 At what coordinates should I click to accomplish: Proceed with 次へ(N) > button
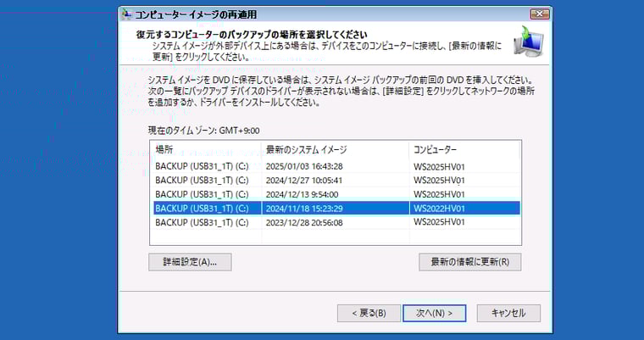(x=434, y=313)
